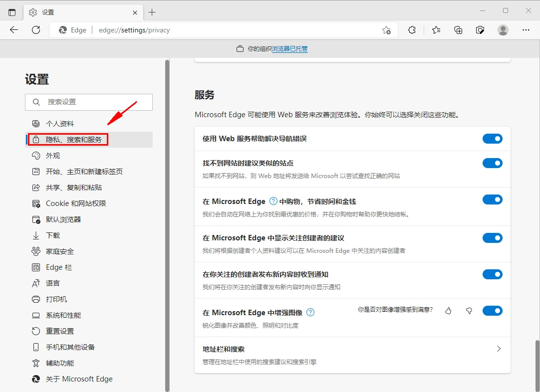The image size is (540, 392).
Task: Turn off 在 Microsoft Edge 中增强图像
Action: coord(492,311)
